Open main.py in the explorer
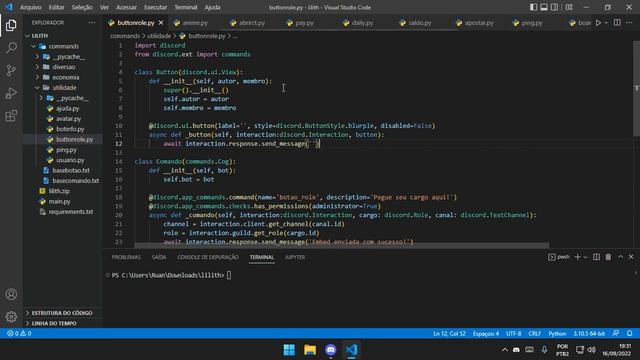 (59, 202)
